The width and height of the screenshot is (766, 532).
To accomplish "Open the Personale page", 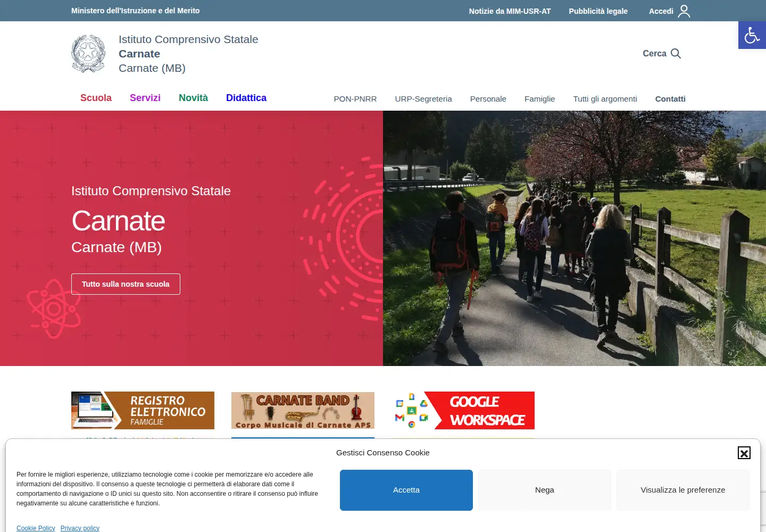I will click(488, 99).
